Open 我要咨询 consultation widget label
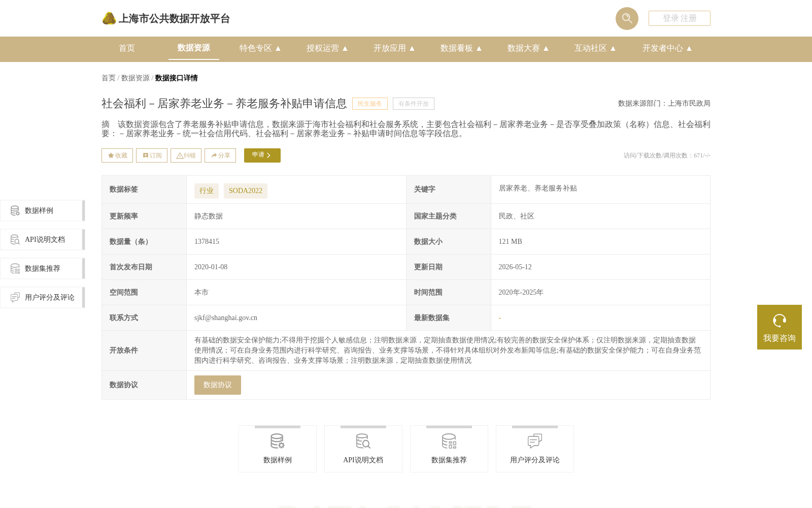The width and height of the screenshot is (812, 508). coord(780,338)
